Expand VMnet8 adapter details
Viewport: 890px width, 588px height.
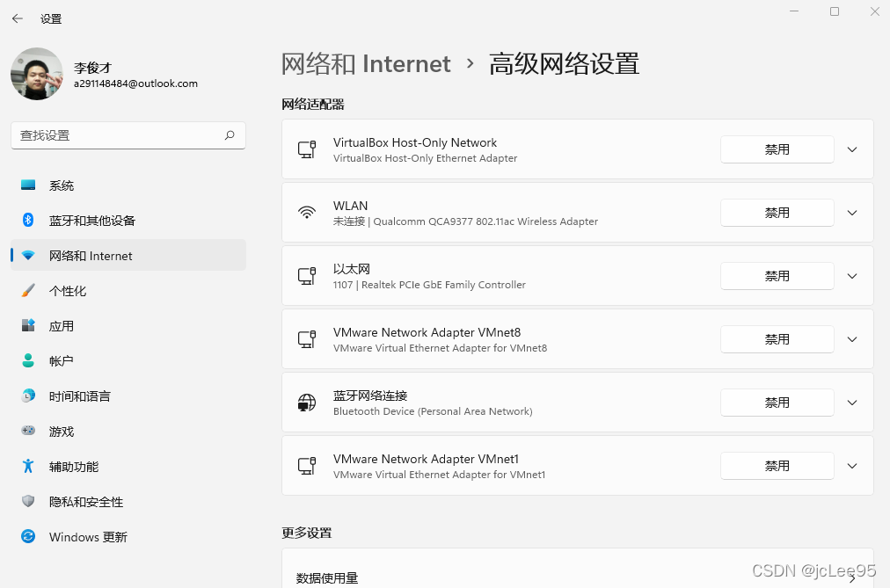(x=852, y=339)
